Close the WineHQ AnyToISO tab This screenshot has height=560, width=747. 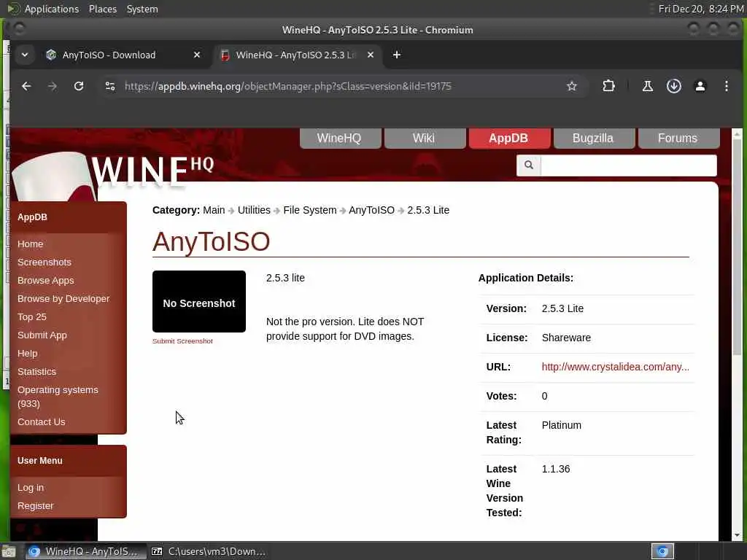[370, 55]
